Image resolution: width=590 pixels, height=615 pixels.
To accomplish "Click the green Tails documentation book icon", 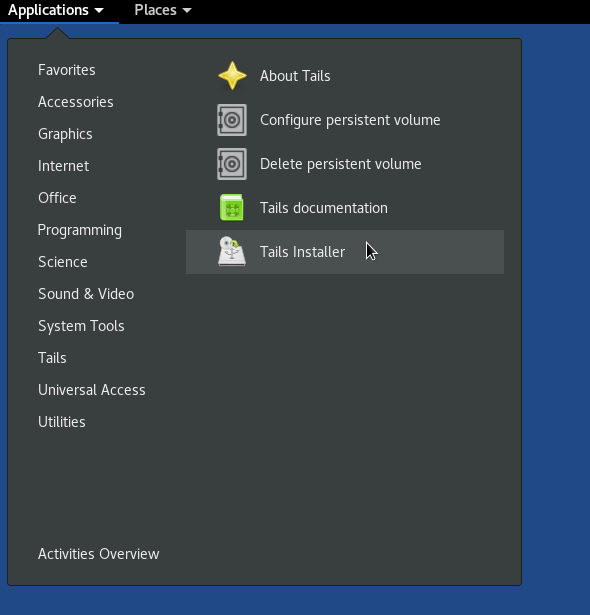I will click(232, 207).
